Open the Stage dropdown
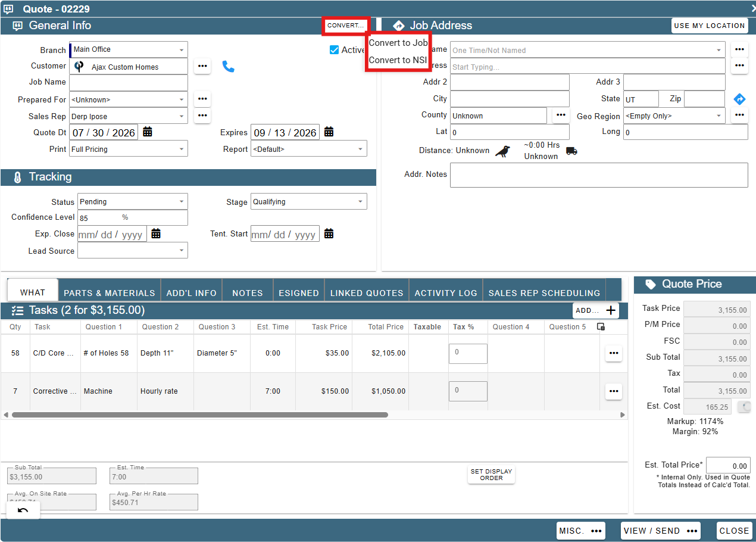 pyautogui.click(x=309, y=201)
